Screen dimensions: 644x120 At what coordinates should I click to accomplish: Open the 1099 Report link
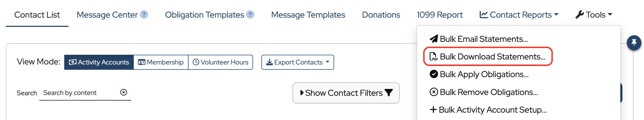[x=439, y=15]
